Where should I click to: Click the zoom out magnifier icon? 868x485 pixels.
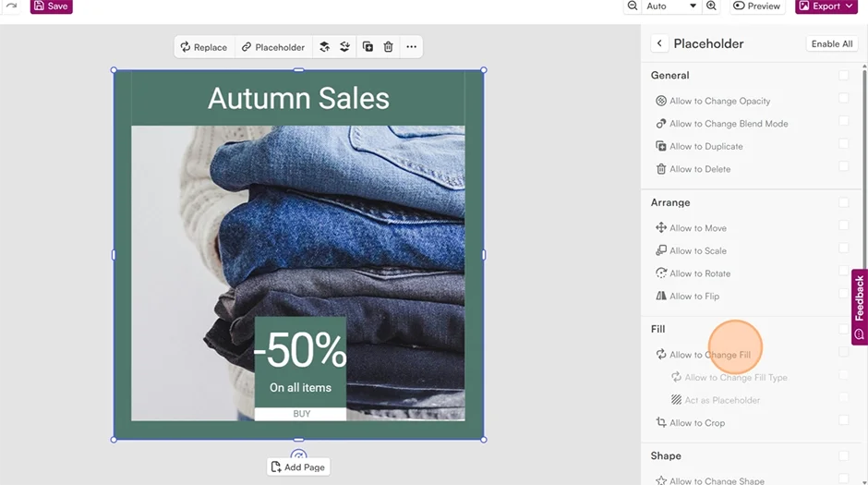pyautogui.click(x=633, y=6)
